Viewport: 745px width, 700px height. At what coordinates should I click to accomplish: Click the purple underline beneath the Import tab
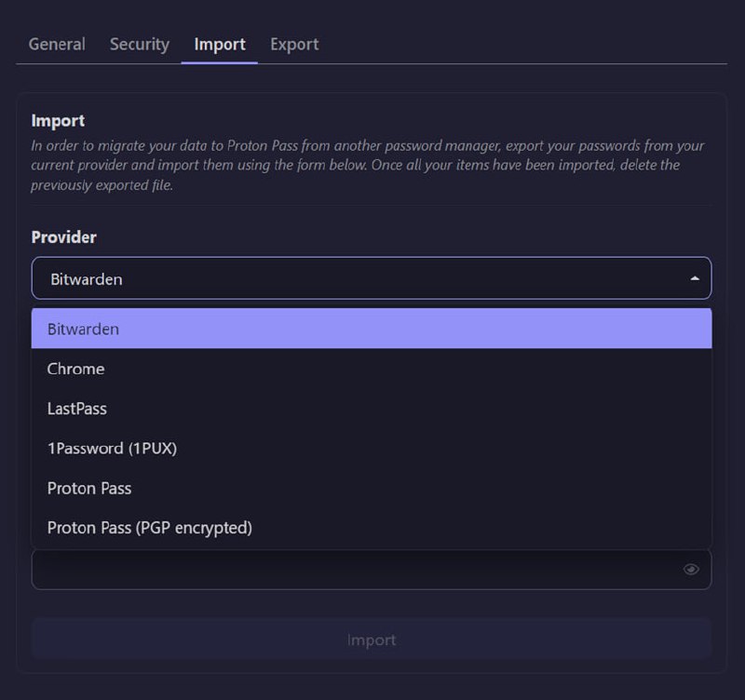[x=220, y=62]
